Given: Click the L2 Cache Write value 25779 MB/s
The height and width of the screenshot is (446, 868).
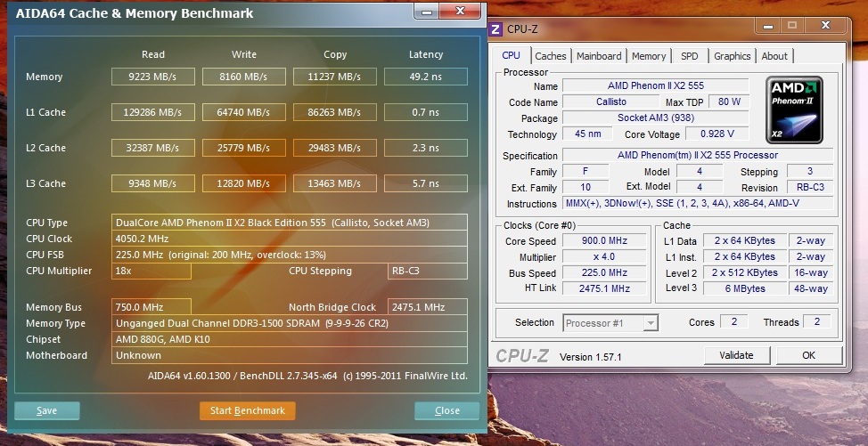Looking at the screenshot, I should point(244,148).
